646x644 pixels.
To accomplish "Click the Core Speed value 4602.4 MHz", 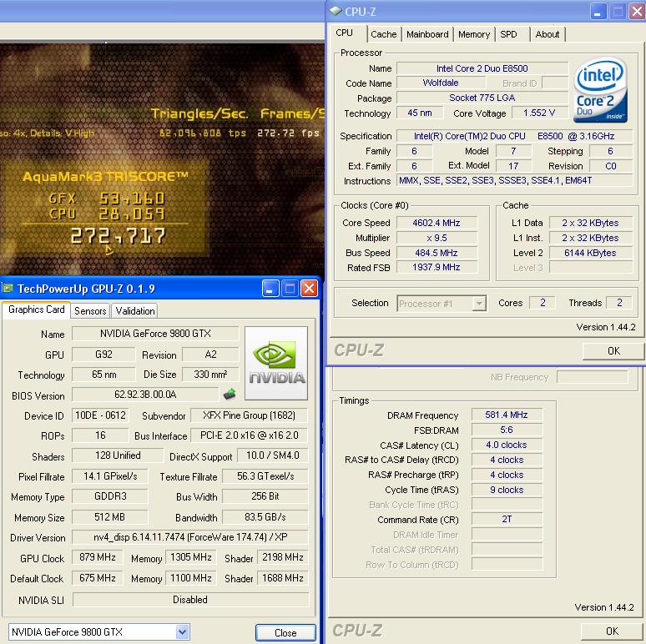I will tap(437, 223).
